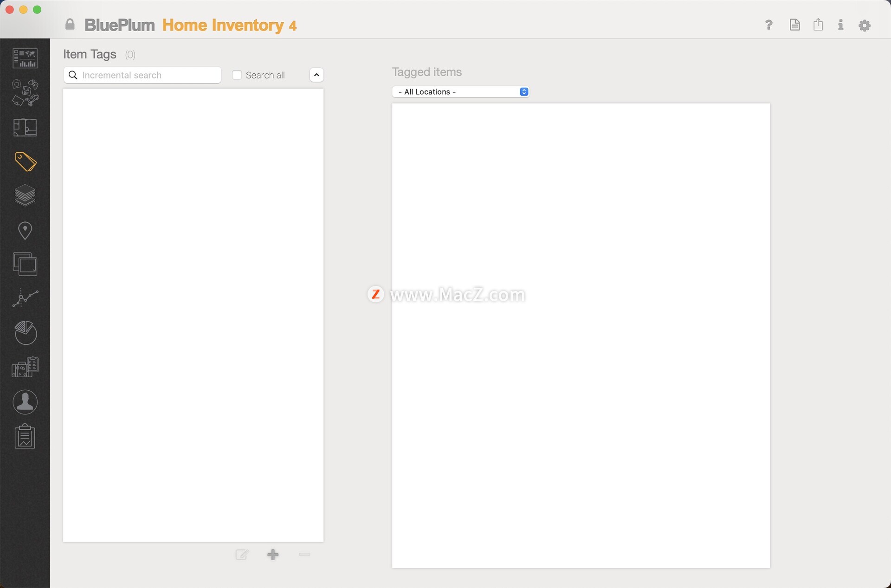Image resolution: width=891 pixels, height=588 pixels.
Task: Click the edit tag pencil icon
Action: (242, 555)
